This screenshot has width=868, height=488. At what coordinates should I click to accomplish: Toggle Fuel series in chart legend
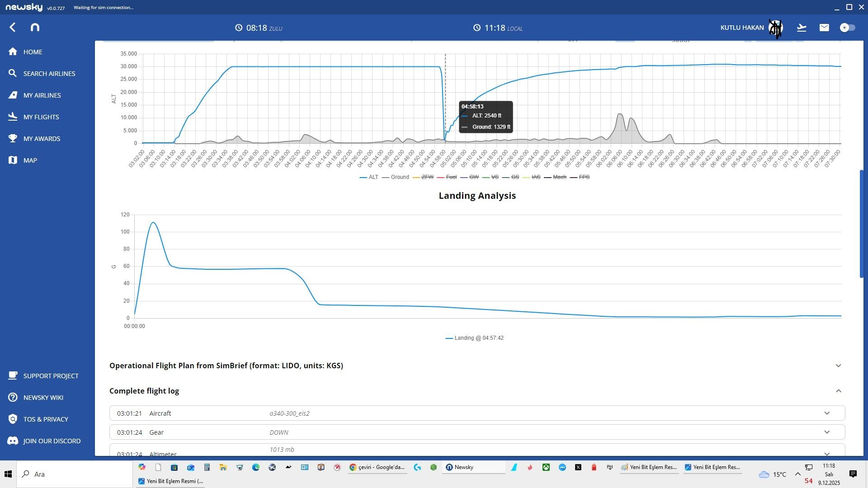click(x=451, y=177)
